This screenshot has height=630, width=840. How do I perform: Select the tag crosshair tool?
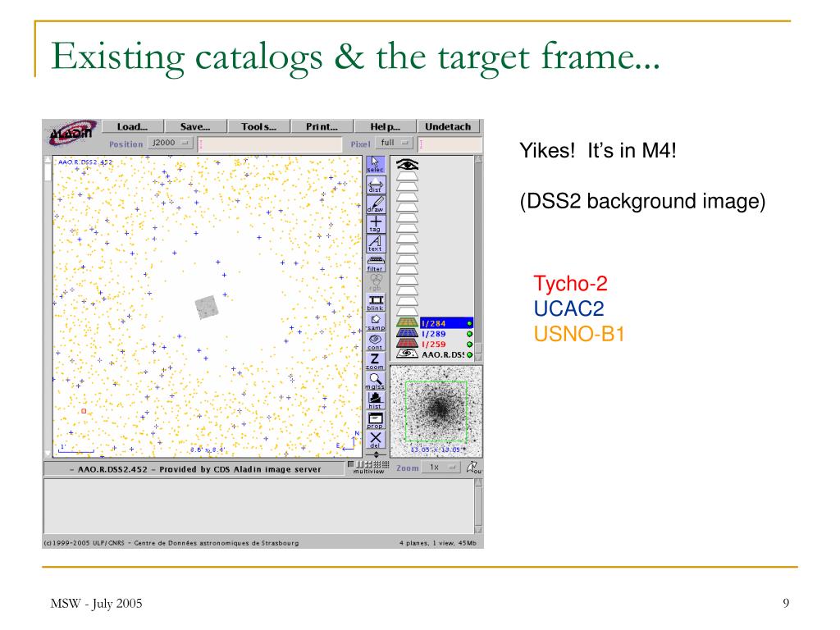click(x=375, y=223)
